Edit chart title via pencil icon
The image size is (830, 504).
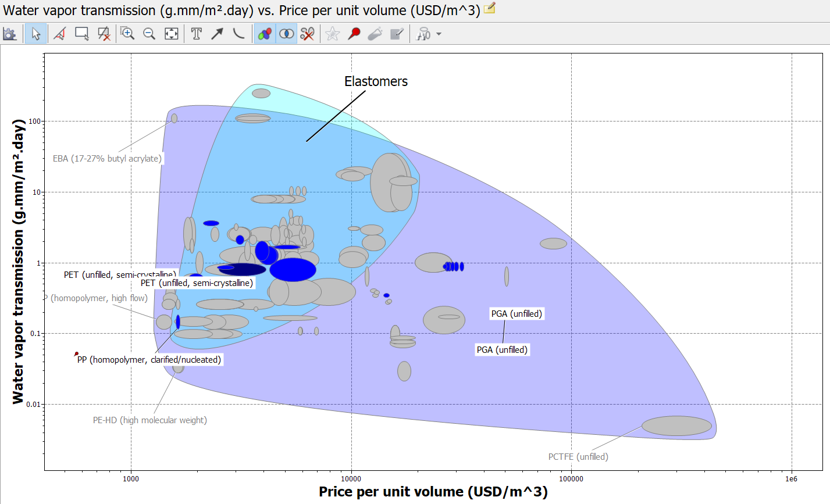(x=490, y=8)
